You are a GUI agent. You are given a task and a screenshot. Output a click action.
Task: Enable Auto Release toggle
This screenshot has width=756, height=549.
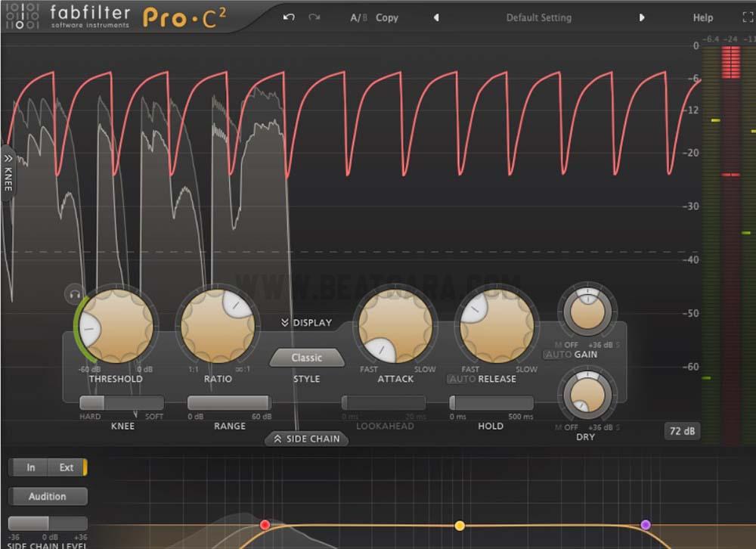click(x=461, y=379)
